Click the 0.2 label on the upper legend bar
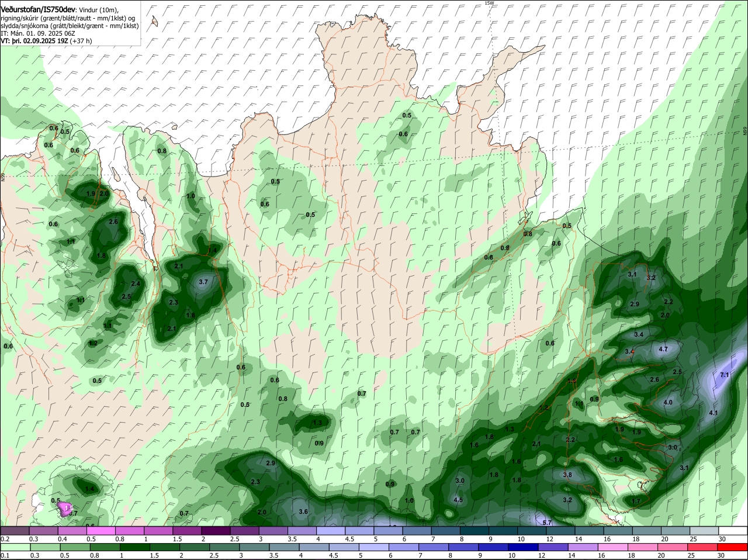 pyautogui.click(x=5, y=539)
